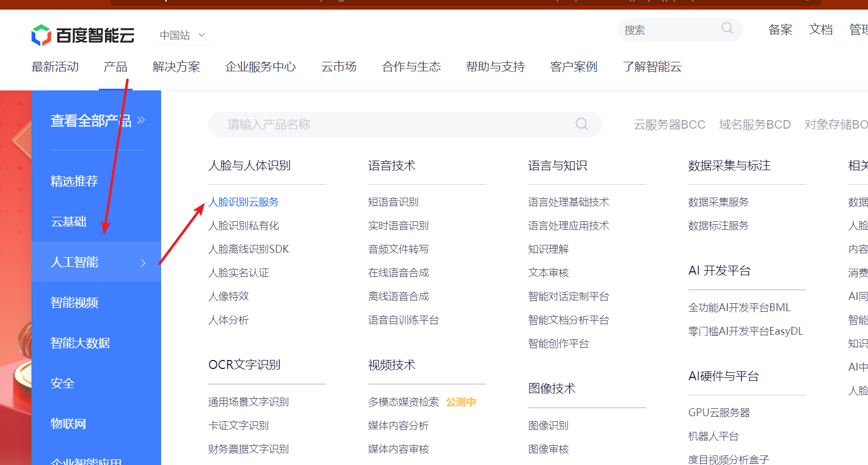This screenshot has width=868, height=465.
Task: Select 智能视频 sidebar category
Action: (74, 303)
